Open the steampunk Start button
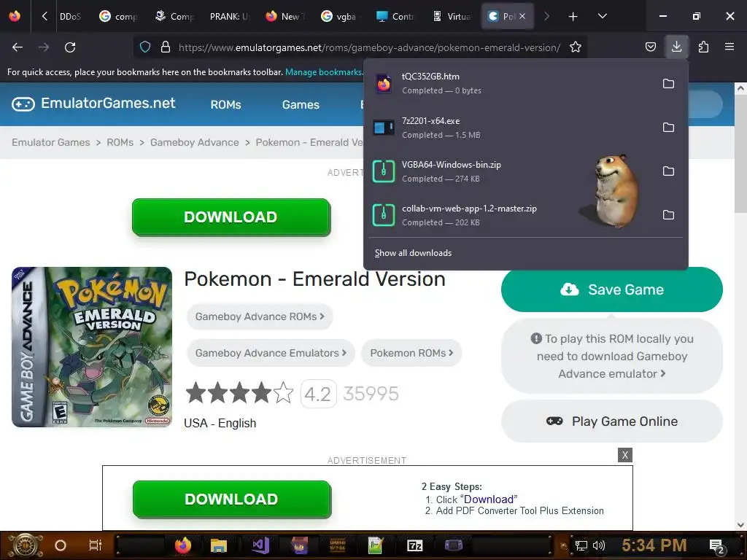The image size is (747, 560). point(26,545)
